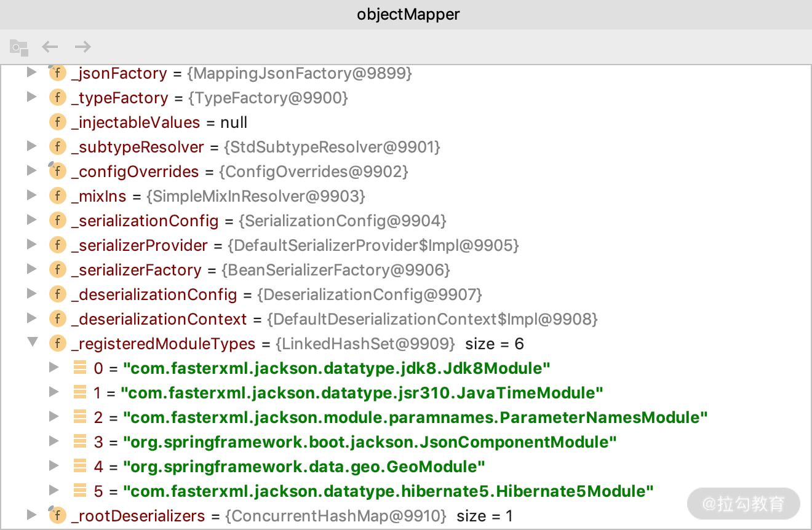This screenshot has width=812, height=530.
Task: Expand the _rootDeserializers node
Action: point(32,515)
